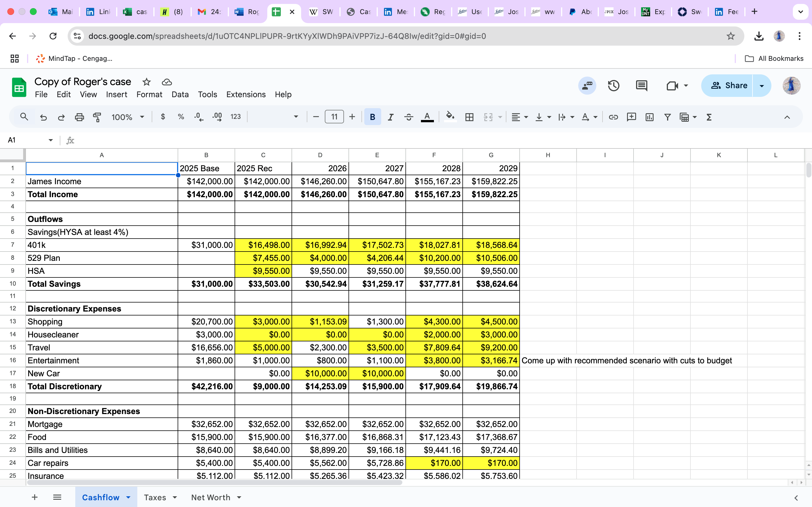
Task: Toggle italic formatting
Action: 390,117
